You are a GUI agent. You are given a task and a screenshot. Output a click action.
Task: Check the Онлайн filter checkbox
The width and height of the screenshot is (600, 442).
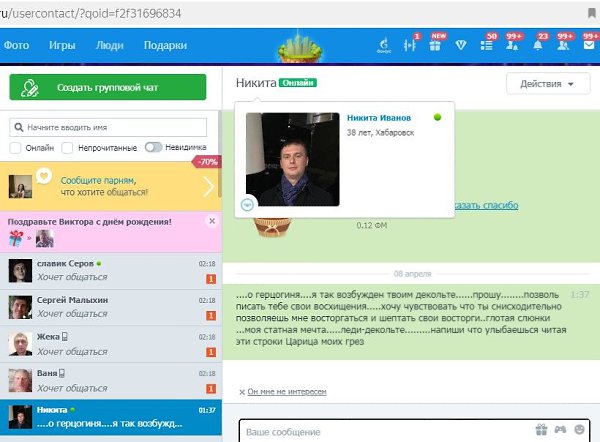click(x=16, y=147)
